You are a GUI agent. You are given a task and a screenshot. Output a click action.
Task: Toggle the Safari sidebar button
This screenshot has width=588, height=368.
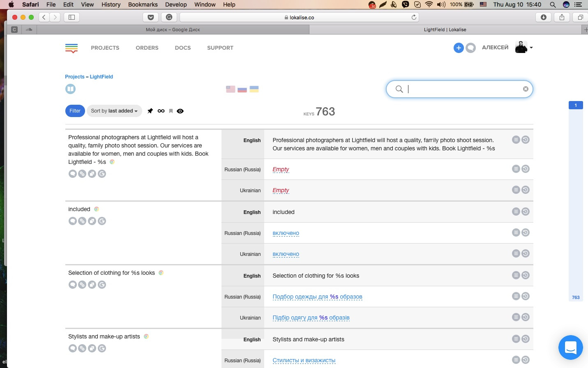tap(71, 17)
